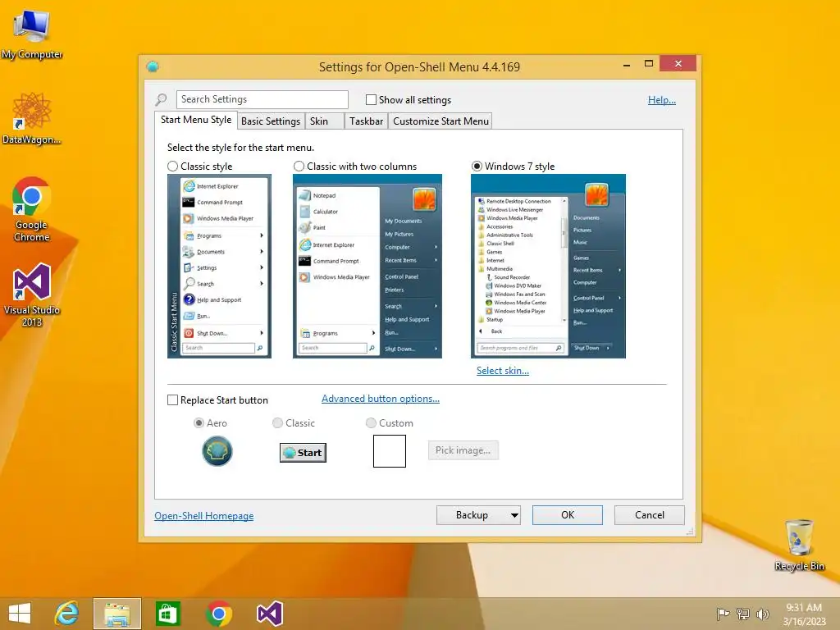The height and width of the screenshot is (630, 840).
Task: Click the Pick image... button
Action: pos(463,450)
